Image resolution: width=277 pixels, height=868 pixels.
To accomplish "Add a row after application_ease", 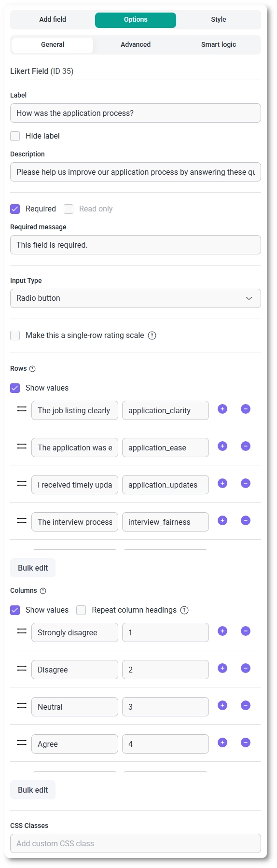I will pyautogui.click(x=222, y=446).
